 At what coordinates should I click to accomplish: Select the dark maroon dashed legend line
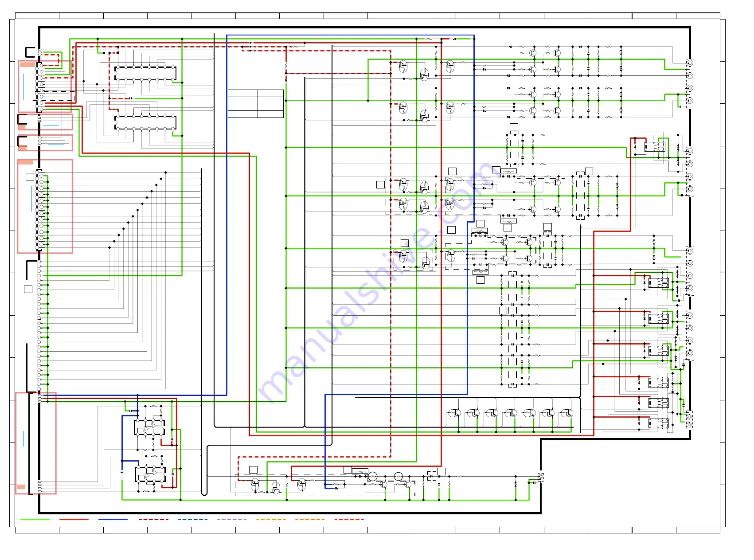(x=154, y=519)
